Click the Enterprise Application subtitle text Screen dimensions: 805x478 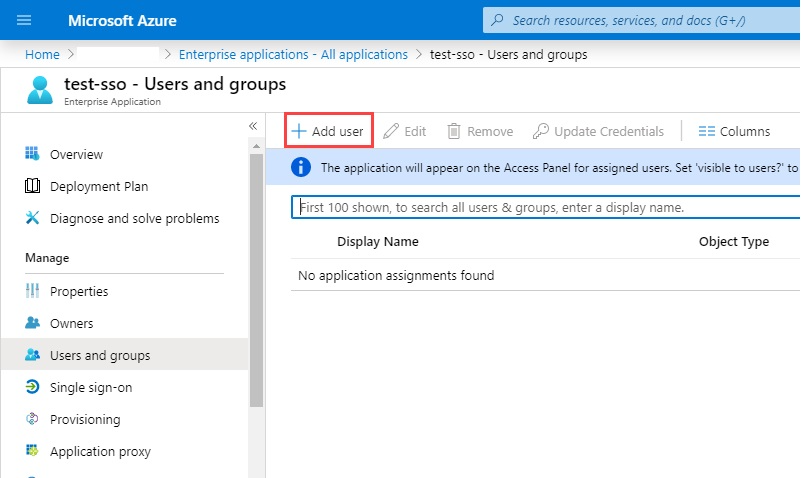click(x=112, y=102)
